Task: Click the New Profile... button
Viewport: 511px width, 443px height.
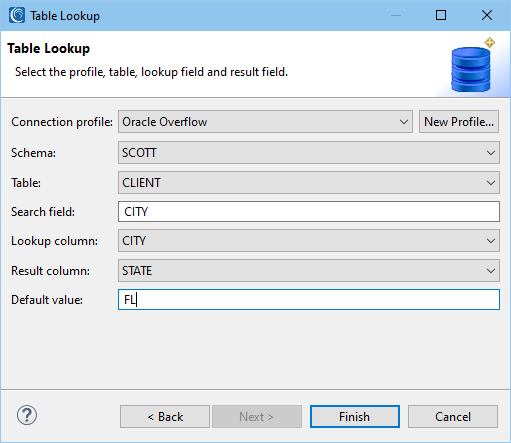Action: (459, 122)
